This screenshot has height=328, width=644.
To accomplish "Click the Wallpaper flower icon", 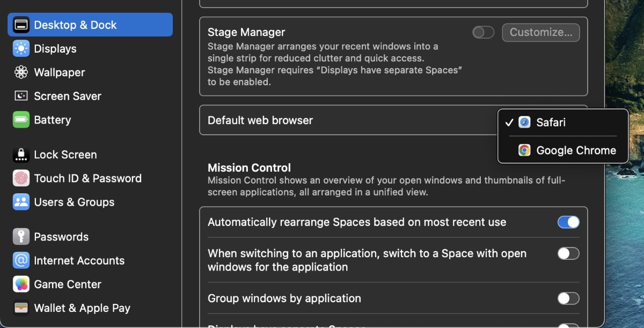I will click(21, 72).
